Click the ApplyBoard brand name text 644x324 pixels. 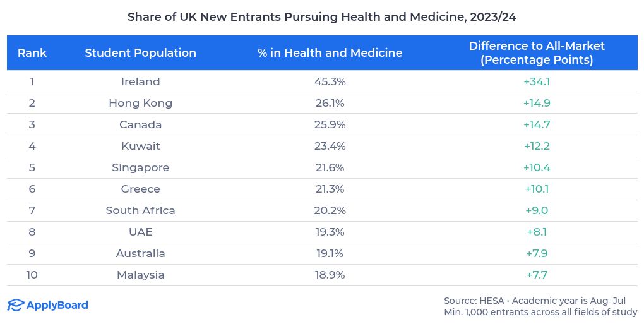point(57,306)
